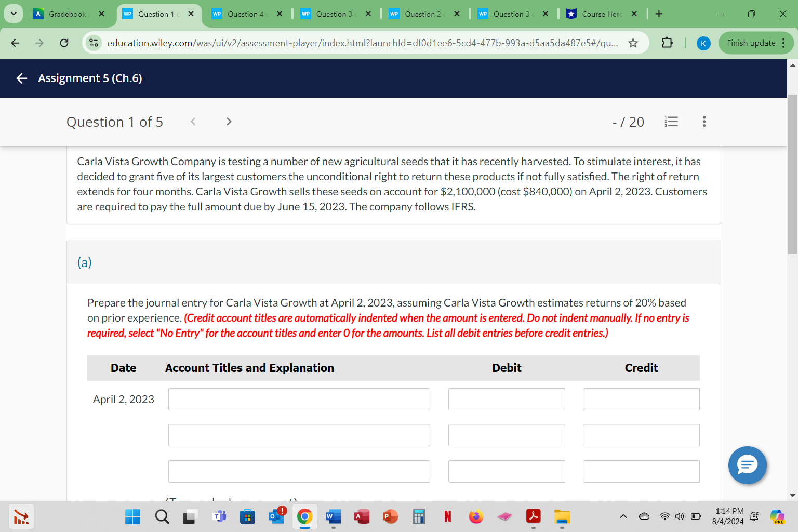The height and width of the screenshot is (532, 798).
Task: Toggle the bookmark star for this page
Action: (633, 43)
